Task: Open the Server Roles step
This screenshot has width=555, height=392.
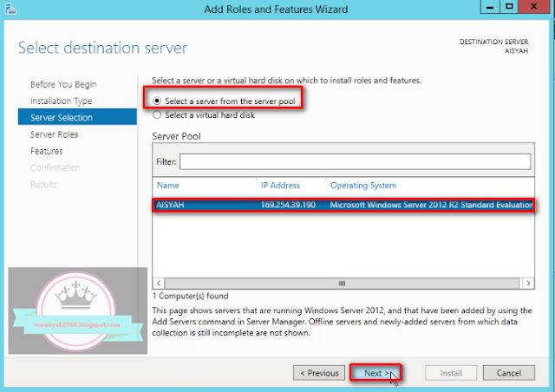Action: point(54,134)
